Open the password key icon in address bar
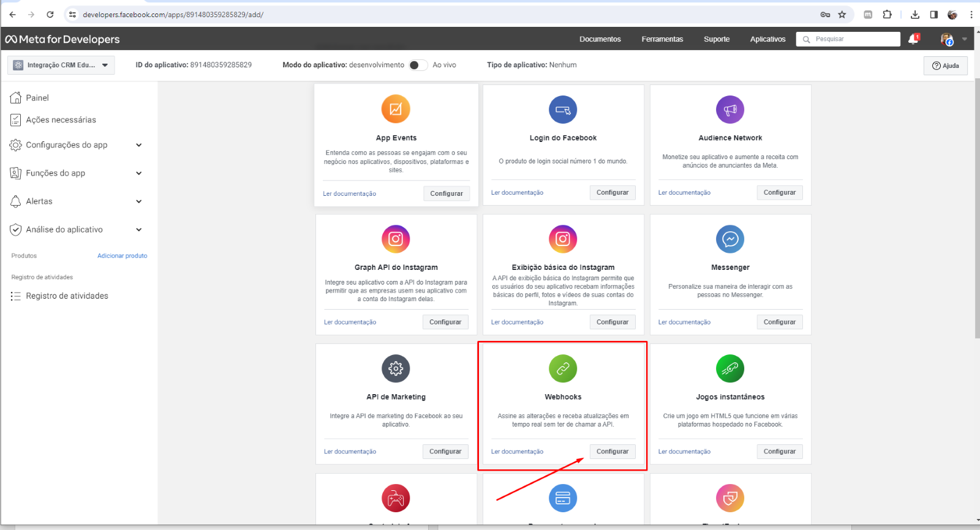 (x=825, y=14)
